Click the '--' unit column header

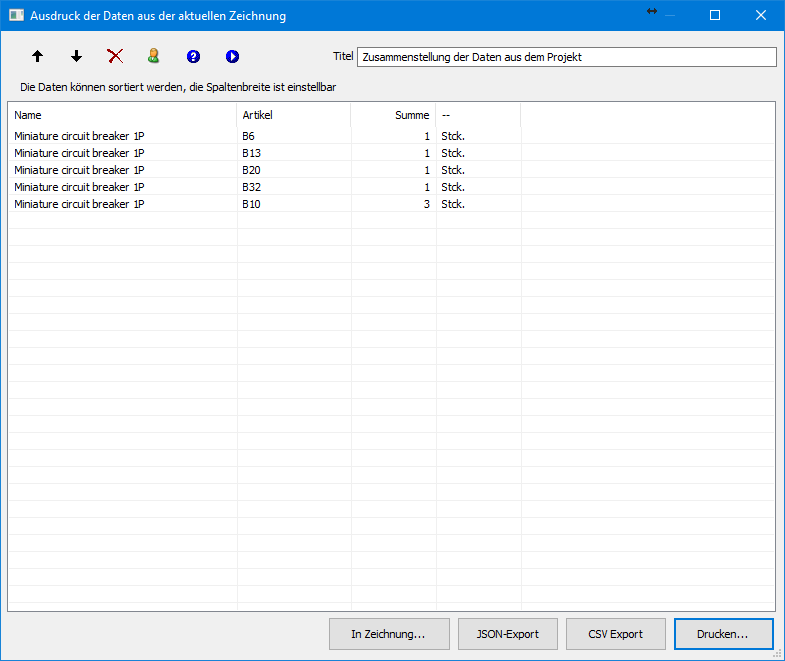pos(478,115)
